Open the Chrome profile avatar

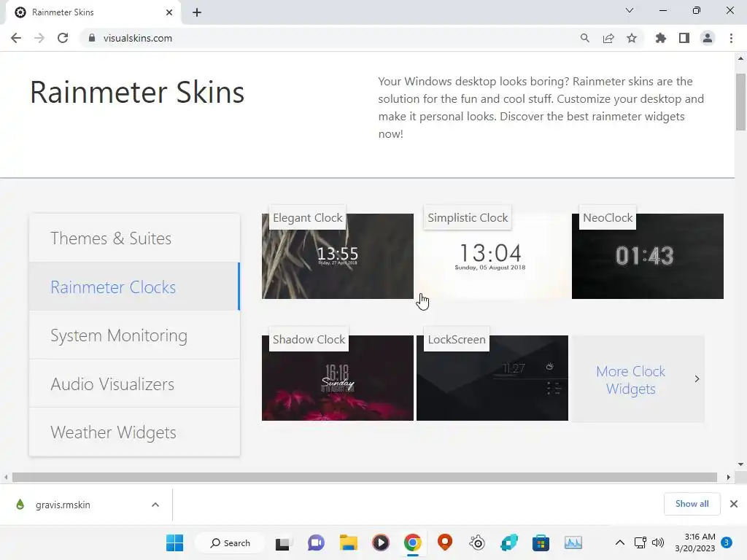click(708, 38)
